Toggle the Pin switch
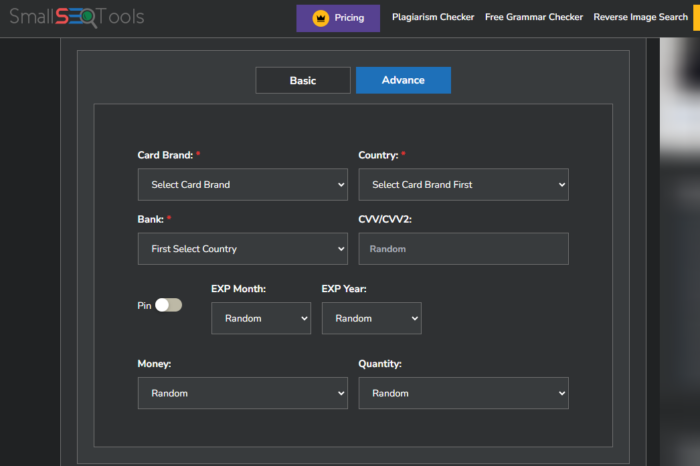The image size is (700, 466). tap(168, 305)
